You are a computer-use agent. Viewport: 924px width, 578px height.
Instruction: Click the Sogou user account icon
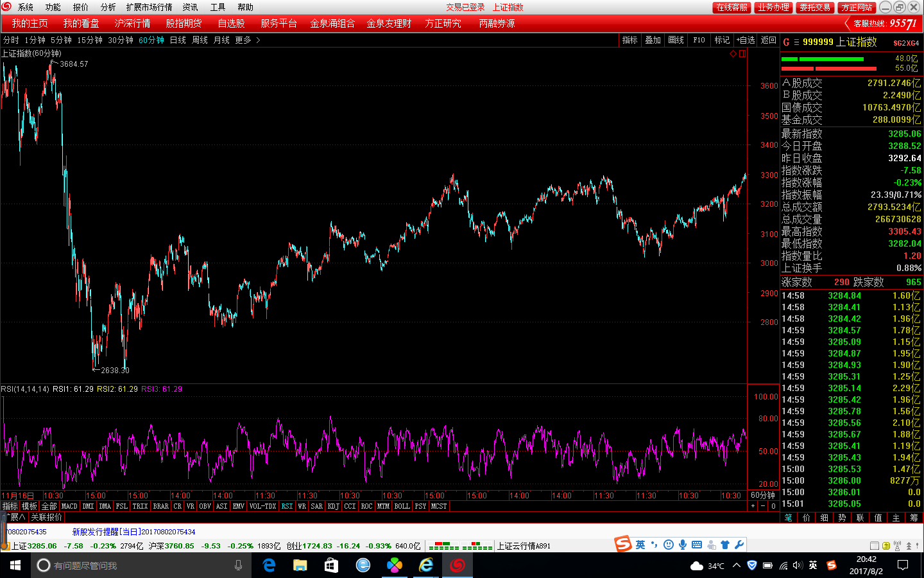711,545
